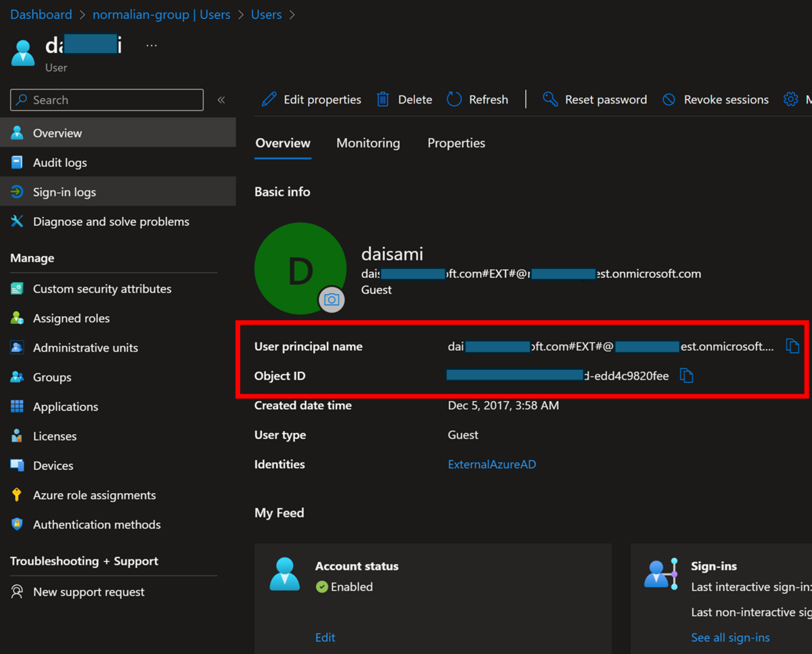This screenshot has width=812, height=654.
Task: Open See all sign-ins link
Action: coord(730,637)
